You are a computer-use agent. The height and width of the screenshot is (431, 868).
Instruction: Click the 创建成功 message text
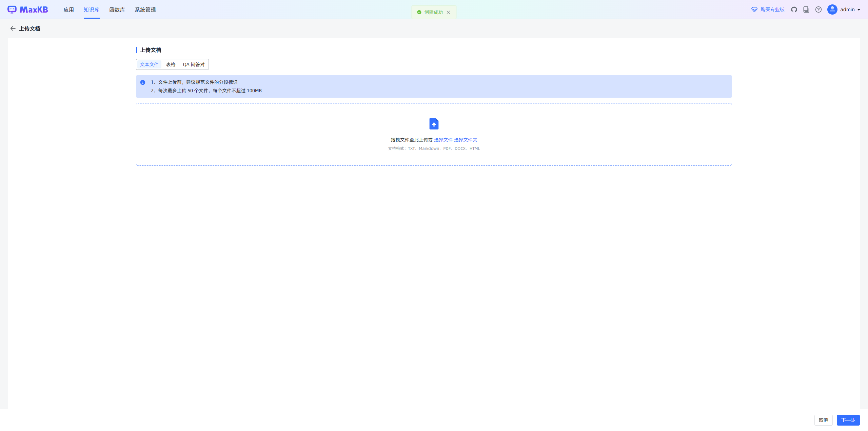click(x=433, y=12)
